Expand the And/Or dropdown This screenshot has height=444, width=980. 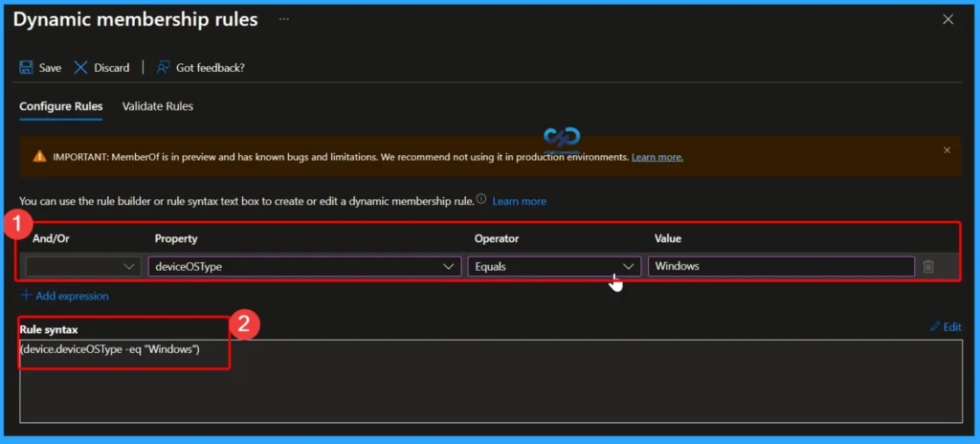coord(83,266)
